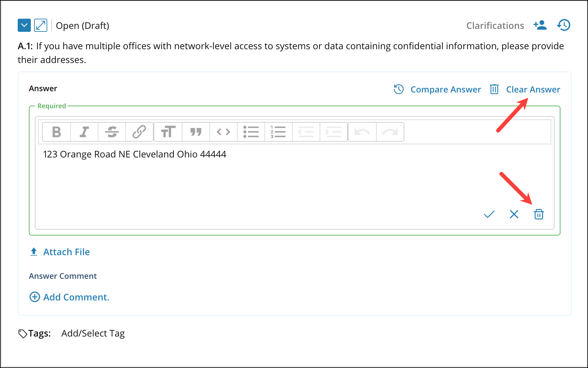Start a numbered list
The height and width of the screenshot is (368, 588).
click(x=278, y=132)
